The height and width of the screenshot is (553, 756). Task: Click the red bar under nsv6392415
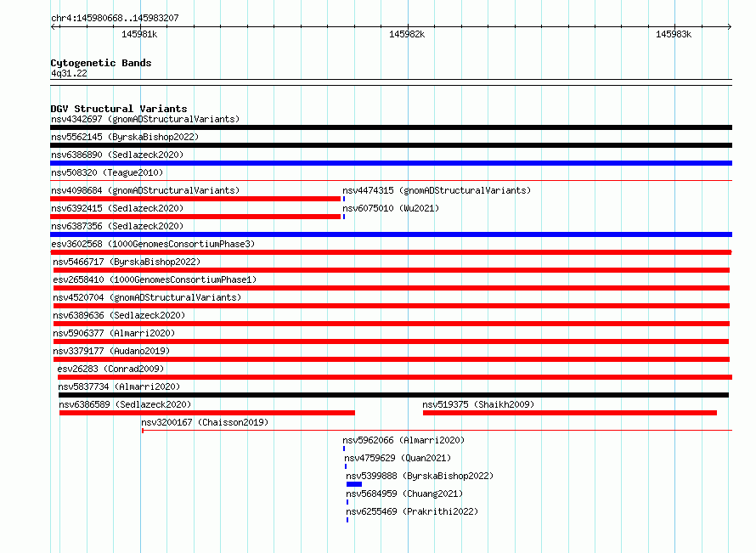195,217
